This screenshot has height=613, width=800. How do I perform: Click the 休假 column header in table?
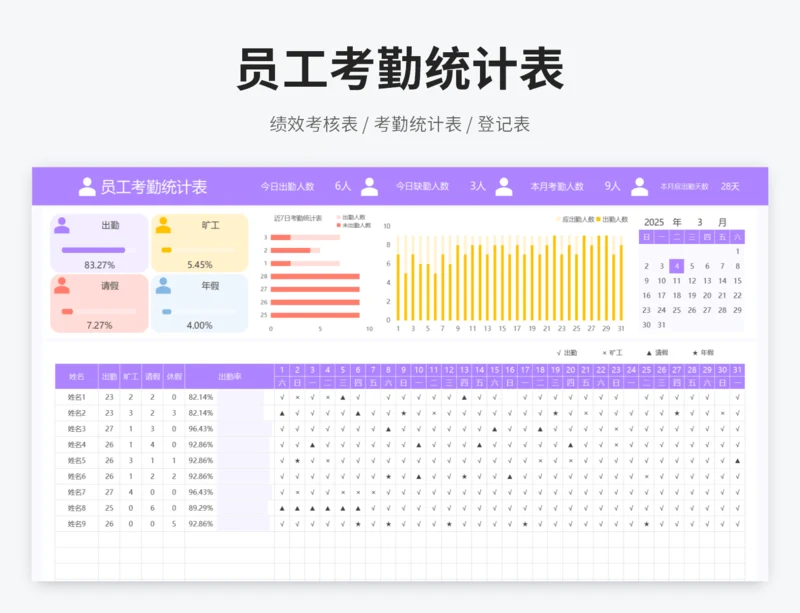tap(174, 377)
